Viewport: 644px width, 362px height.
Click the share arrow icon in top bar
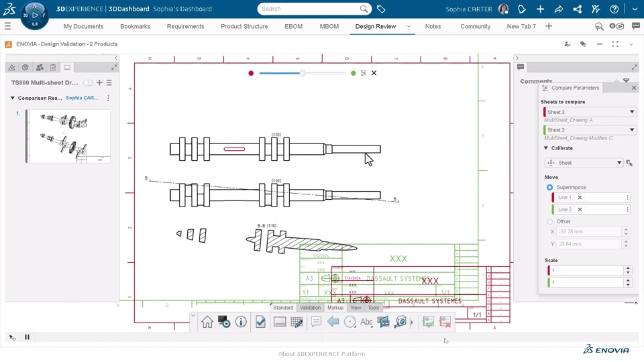[x=559, y=9]
